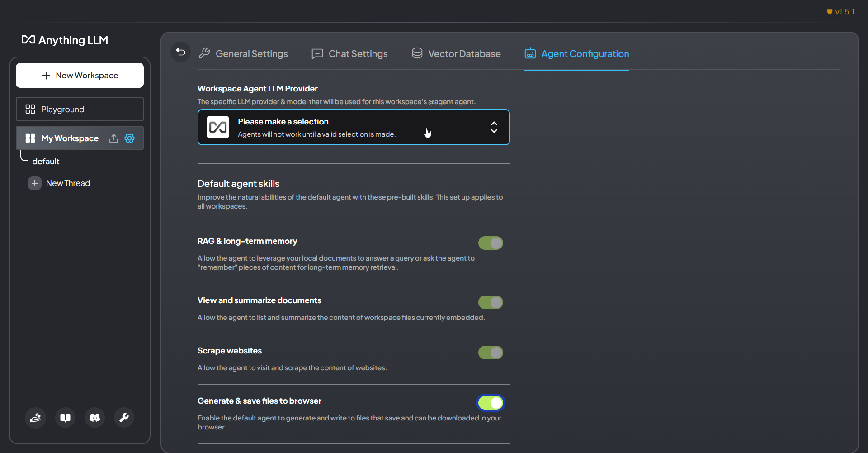Open the documentation book icon
The width and height of the screenshot is (868, 453).
click(x=65, y=417)
